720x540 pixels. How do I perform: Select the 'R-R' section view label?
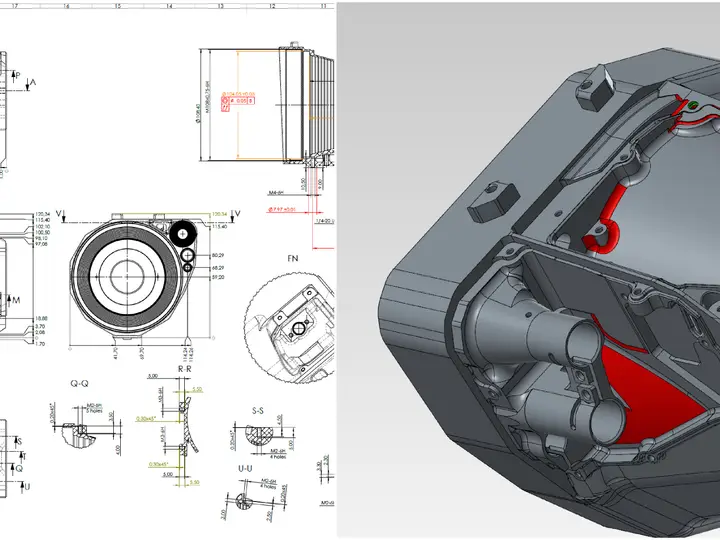coord(185,369)
